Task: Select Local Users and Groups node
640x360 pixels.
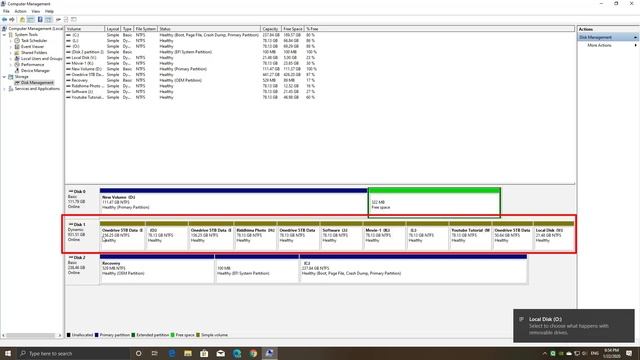Action: [x=41, y=58]
